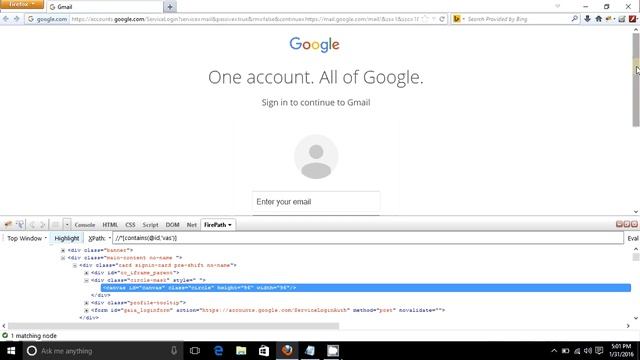This screenshot has width=640, height=360.
Task: Open the Top Window frame selector
Action: [27, 238]
